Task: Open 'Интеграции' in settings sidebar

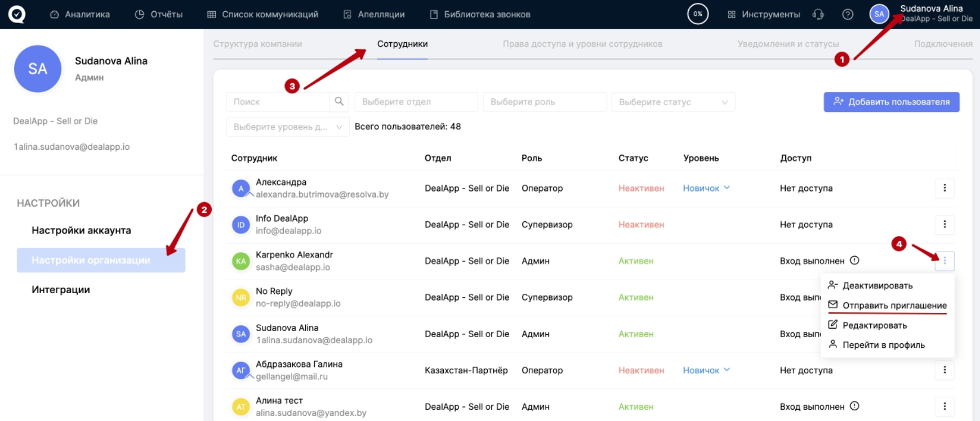Action: (61, 290)
